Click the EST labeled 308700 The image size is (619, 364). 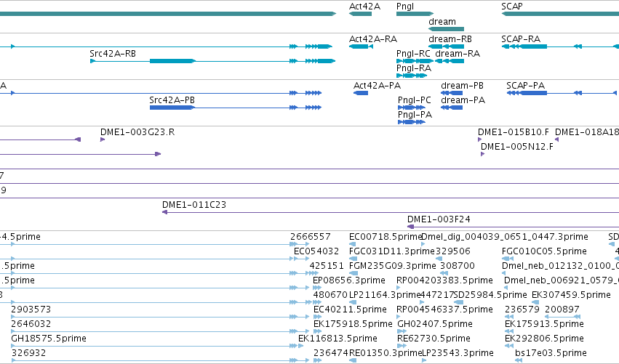click(x=458, y=266)
